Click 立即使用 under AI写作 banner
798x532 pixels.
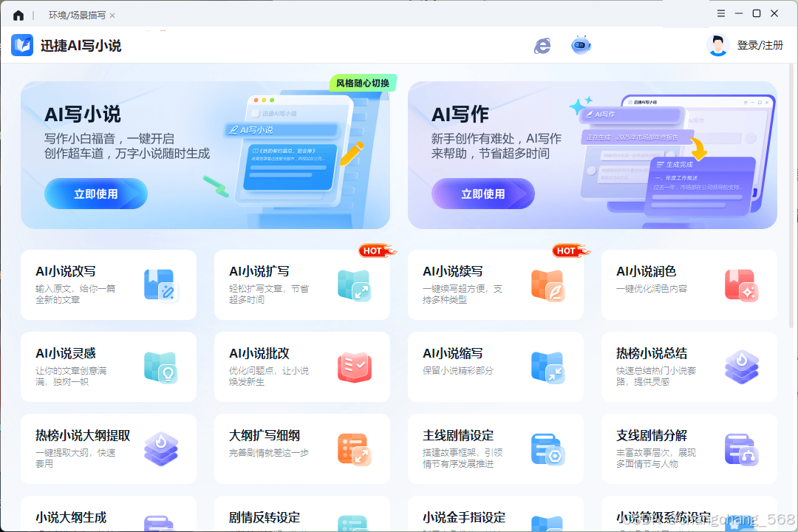483,194
